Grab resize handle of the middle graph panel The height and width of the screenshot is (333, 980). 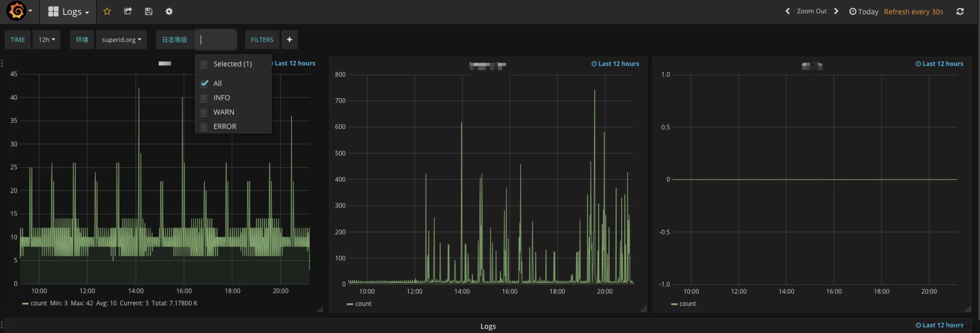[x=644, y=309]
